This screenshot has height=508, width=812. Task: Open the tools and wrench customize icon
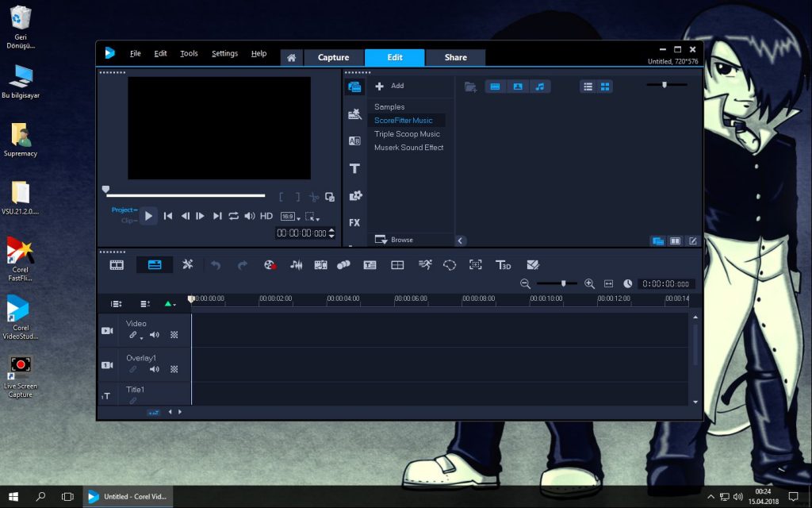[187, 264]
